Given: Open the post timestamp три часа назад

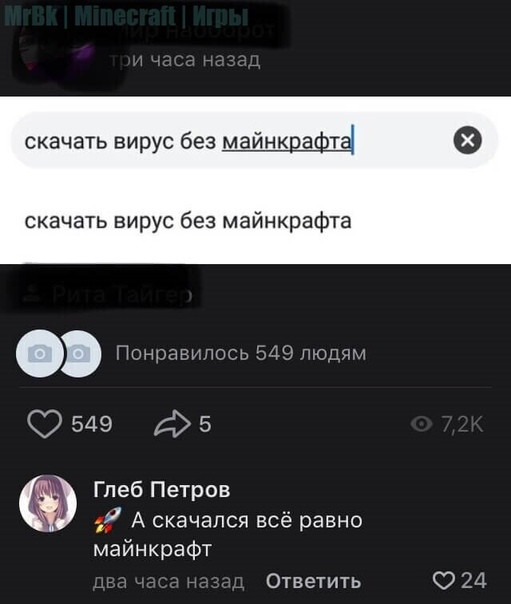Looking at the screenshot, I should pos(185,60).
